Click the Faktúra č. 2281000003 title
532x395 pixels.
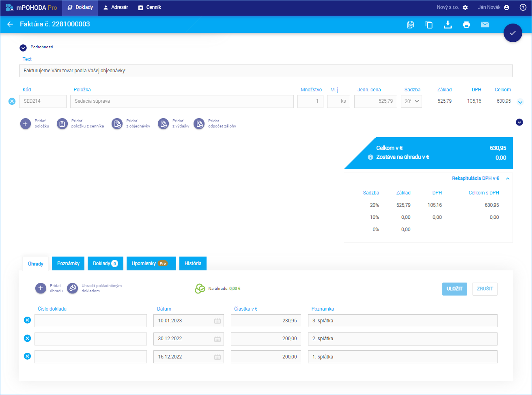coord(55,24)
